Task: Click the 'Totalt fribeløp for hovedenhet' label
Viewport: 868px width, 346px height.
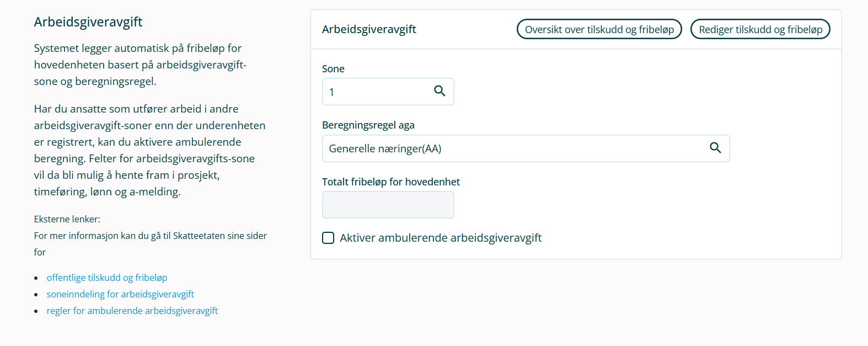Action: pos(391,182)
